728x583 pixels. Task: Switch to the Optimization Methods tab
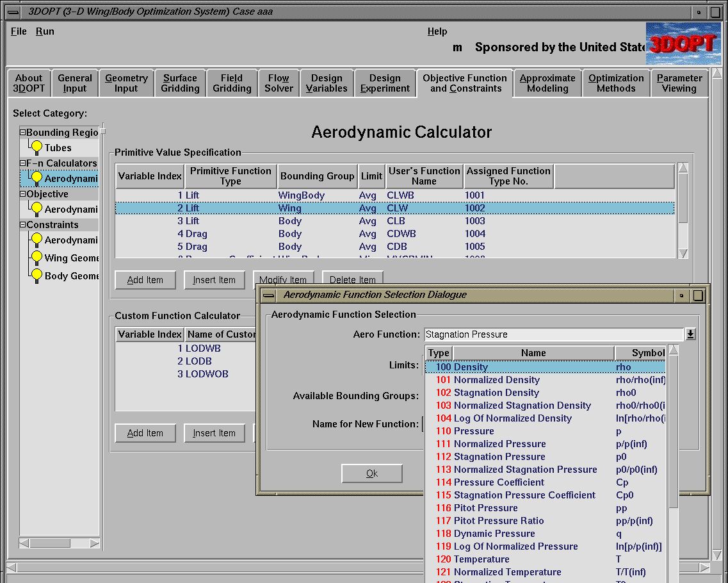pos(616,83)
